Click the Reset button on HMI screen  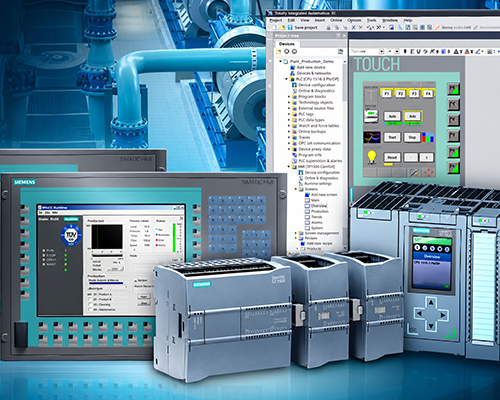click(x=392, y=157)
